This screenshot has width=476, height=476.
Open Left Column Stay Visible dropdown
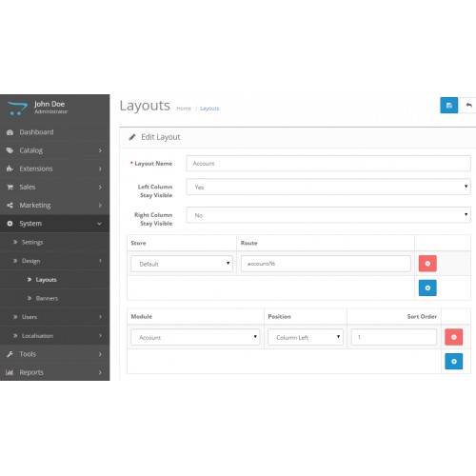tap(328, 187)
